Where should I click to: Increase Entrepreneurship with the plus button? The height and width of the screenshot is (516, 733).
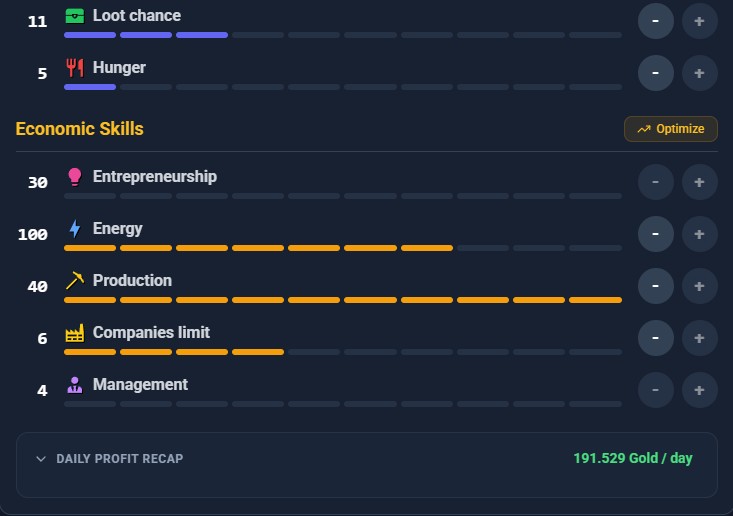[699, 182]
